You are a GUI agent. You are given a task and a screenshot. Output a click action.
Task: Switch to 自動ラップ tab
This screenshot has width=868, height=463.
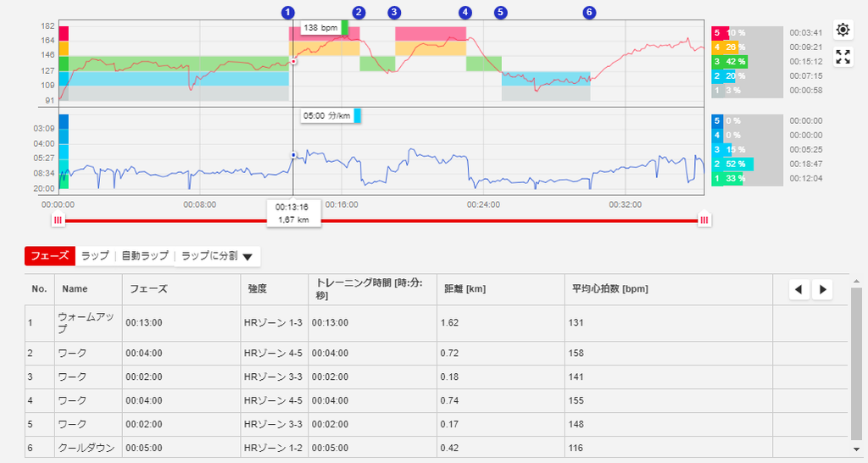click(145, 256)
